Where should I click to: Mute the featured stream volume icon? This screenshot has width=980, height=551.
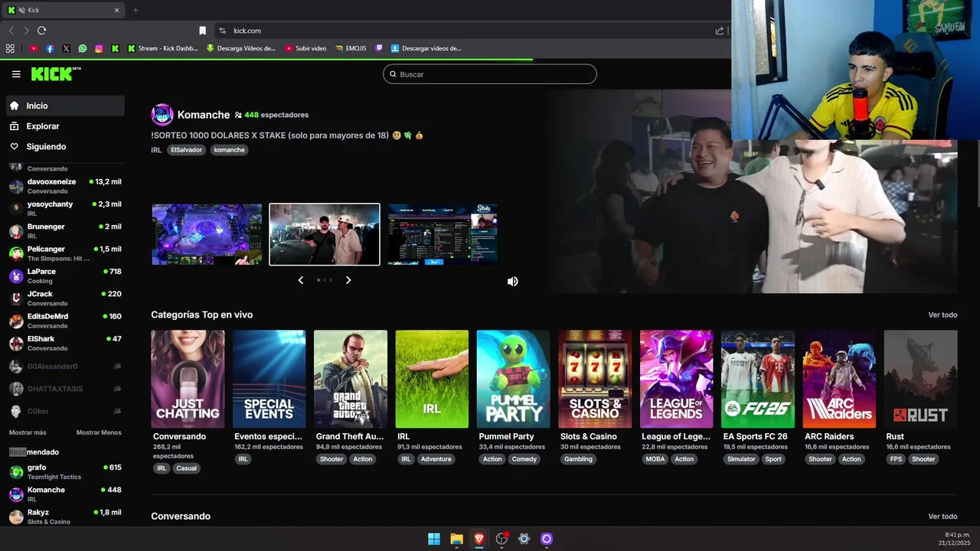pos(513,282)
